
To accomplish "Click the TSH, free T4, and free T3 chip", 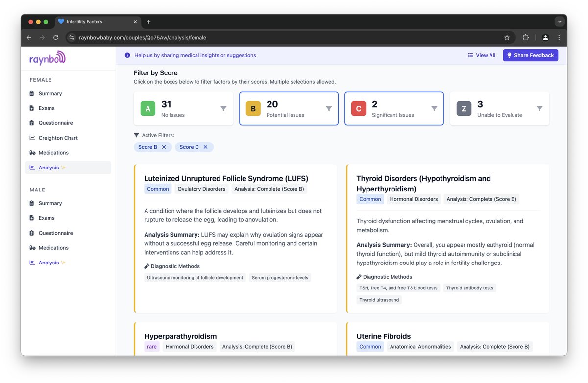I will click(398, 288).
